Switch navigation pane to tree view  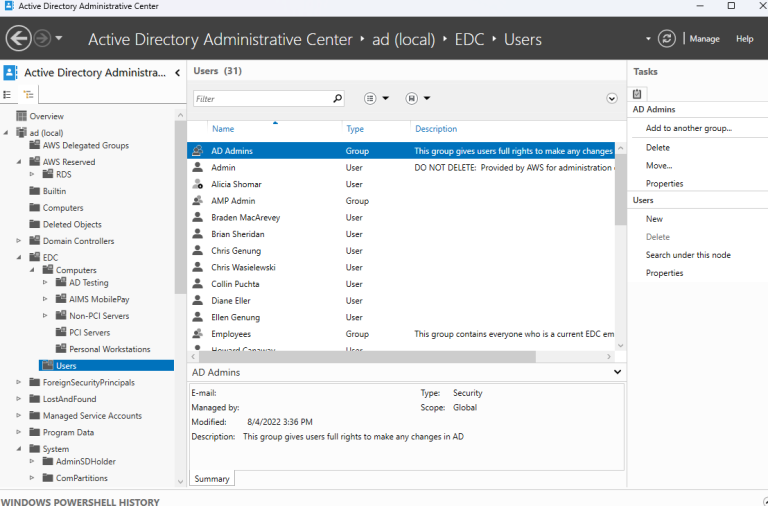coord(28,95)
